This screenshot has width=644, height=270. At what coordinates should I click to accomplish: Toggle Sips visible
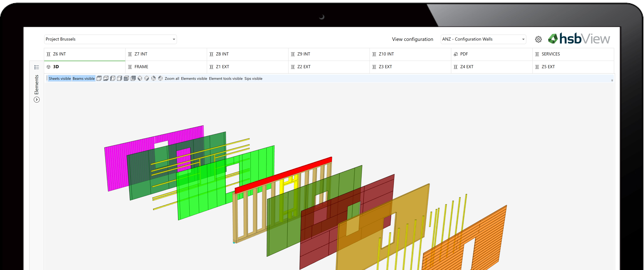[x=254, y=79]
